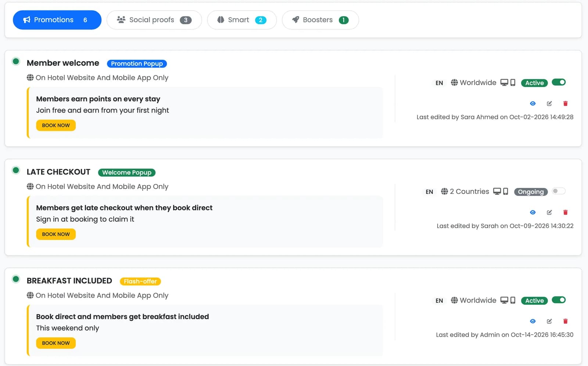Screen dimensions: 588x366
Task: Click the Welcome Popup badge
Action: [x=127, y=173]
